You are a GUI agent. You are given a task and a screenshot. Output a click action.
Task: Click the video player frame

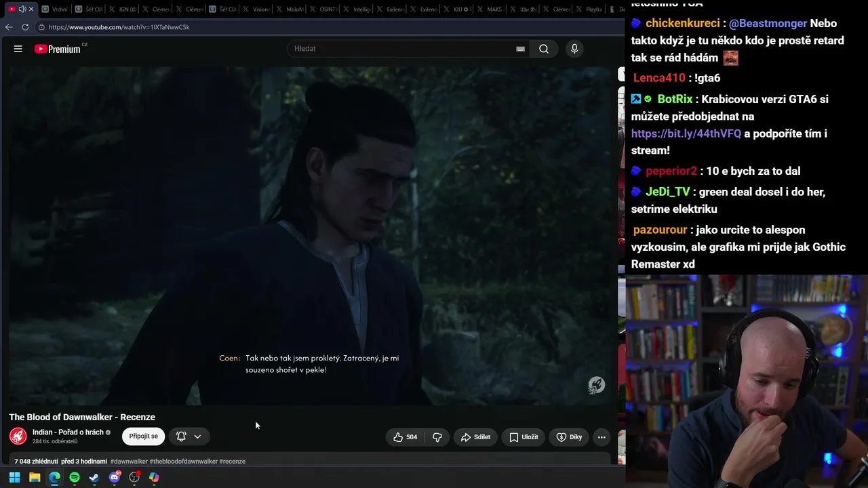[x=310, y=235]
